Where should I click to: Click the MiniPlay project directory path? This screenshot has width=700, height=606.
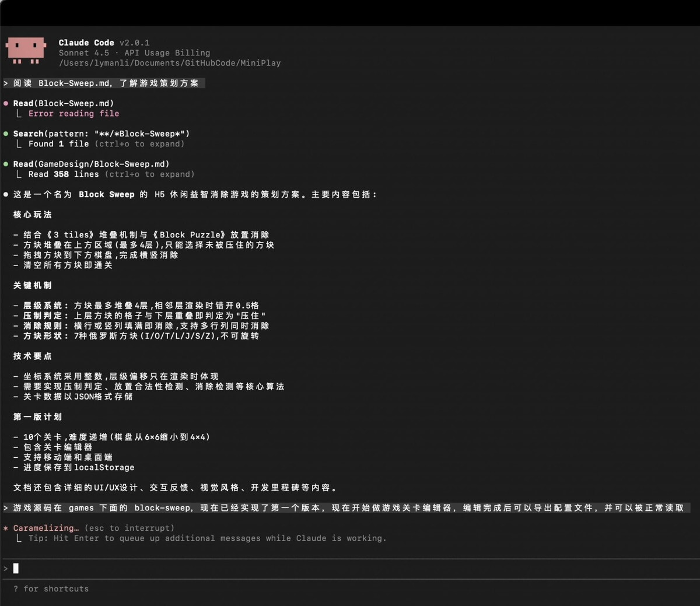click(169, 63)
